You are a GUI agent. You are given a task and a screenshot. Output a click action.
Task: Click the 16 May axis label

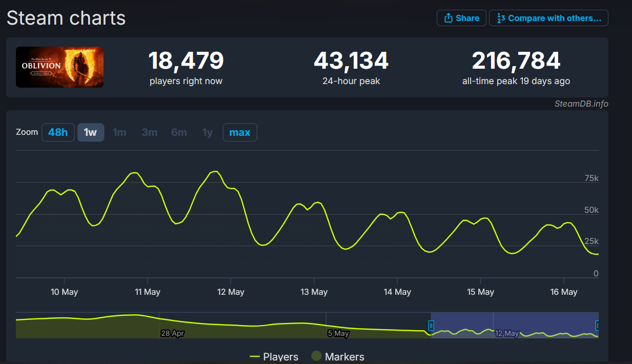coord(564,292)
